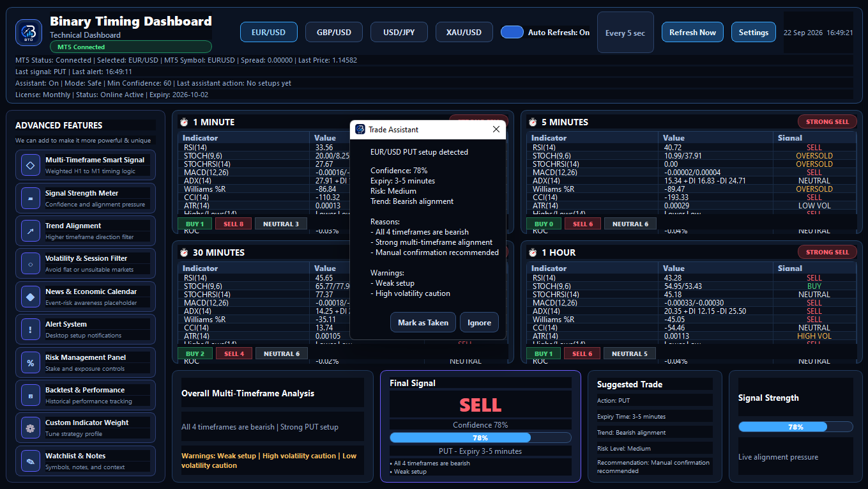Open Risk Management Panel percent icon
Image resolution: width=868 pixels, height=489 pixels.
click(30, 362)
